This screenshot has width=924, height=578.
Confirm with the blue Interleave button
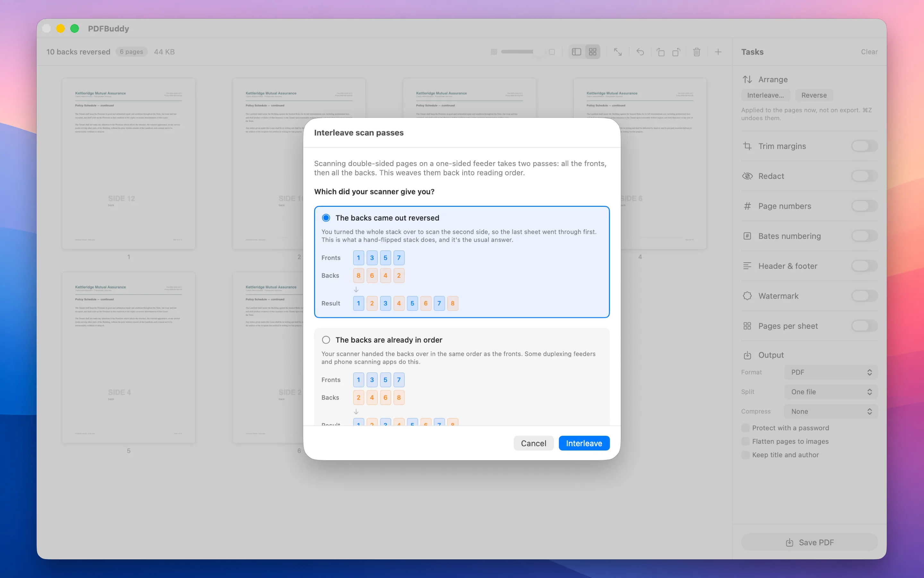(x=584, y=443)
